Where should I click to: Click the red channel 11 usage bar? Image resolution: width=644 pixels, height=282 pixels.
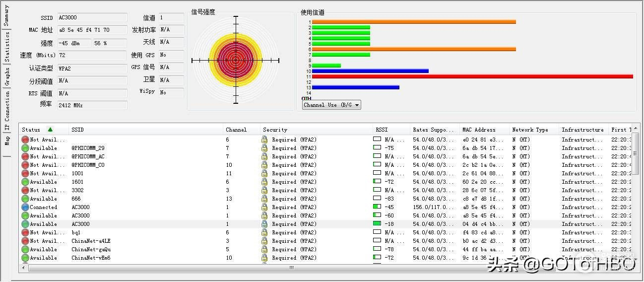[471, 76]
